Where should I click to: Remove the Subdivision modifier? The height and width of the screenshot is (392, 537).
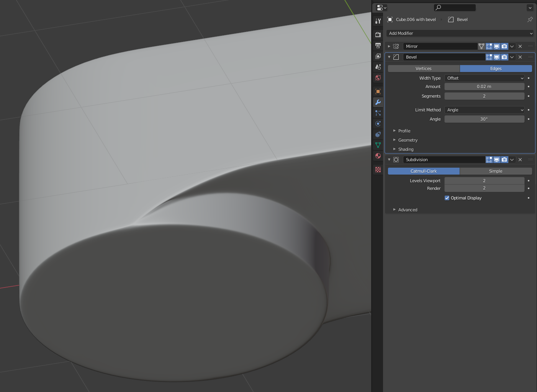tap(520, 160)
